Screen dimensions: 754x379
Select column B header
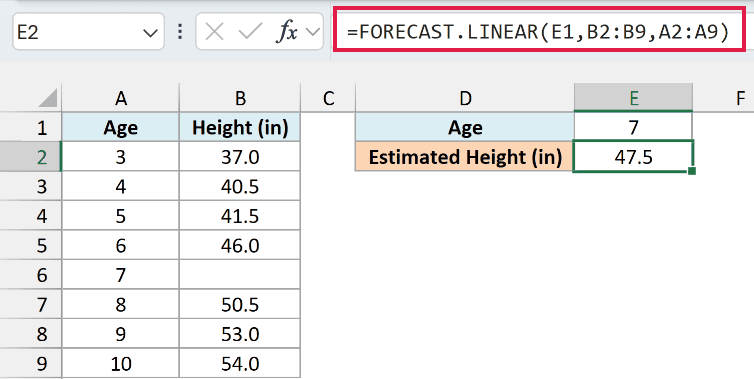(240, 98)
